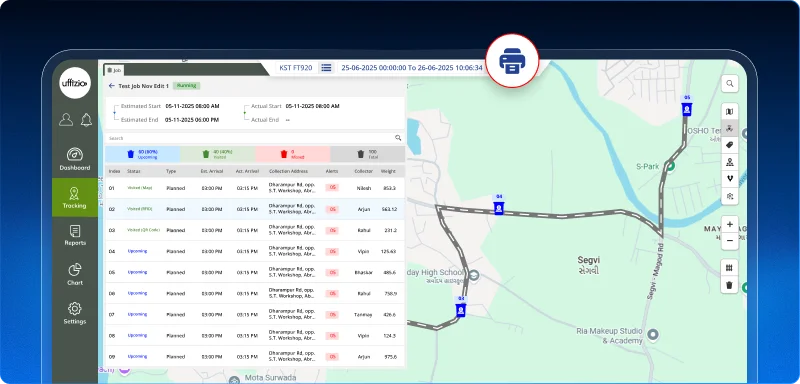Click the Visited (RFID) status in row 02

coord(140,209)
